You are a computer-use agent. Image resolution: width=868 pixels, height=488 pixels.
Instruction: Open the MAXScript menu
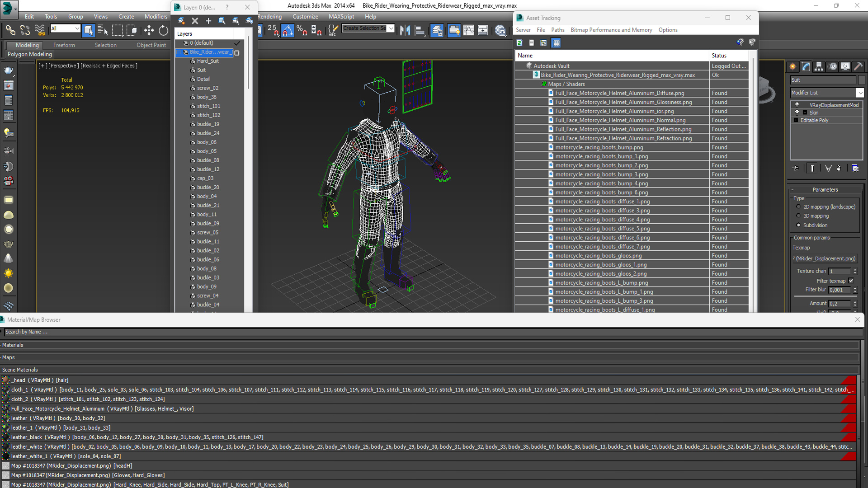click(x=341, y=17)
